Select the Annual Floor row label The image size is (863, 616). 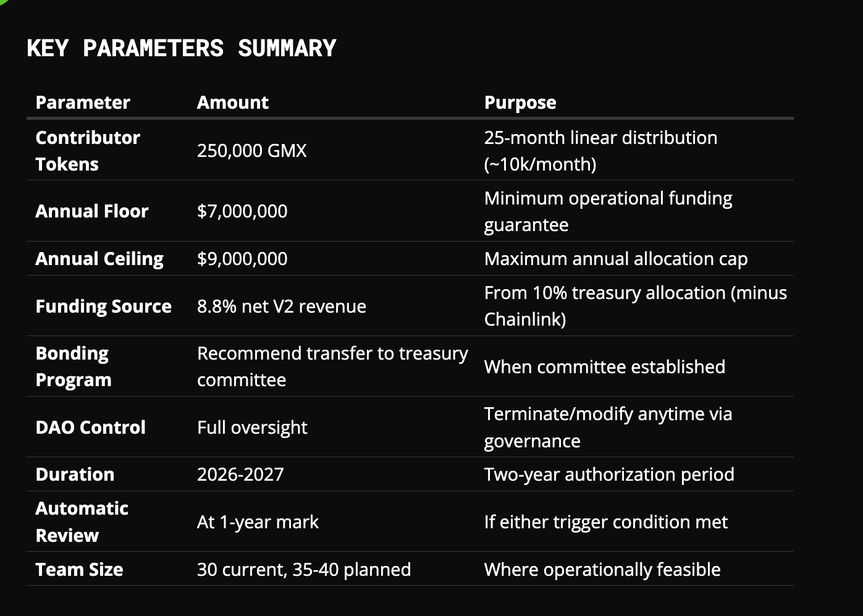click(92, 211)
